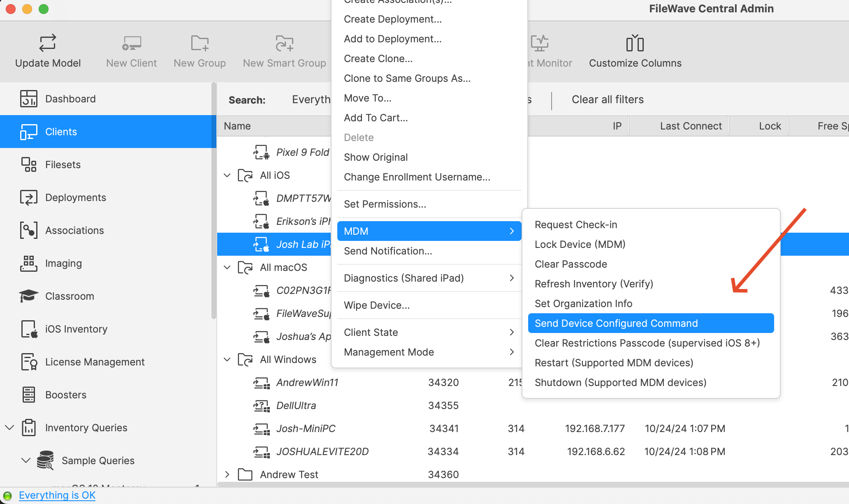Open the License Management sidebar icon
The image size is (849, 504).
point(29,362)
